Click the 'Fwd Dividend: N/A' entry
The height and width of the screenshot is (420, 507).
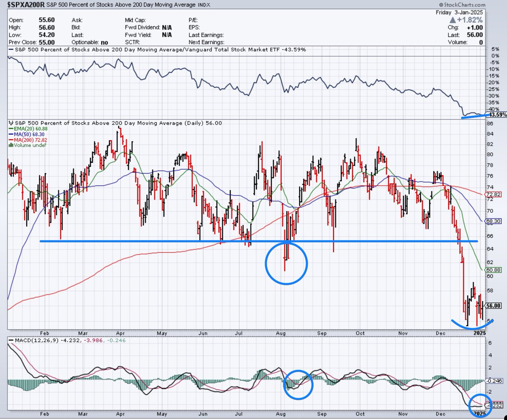coord(148,27)
